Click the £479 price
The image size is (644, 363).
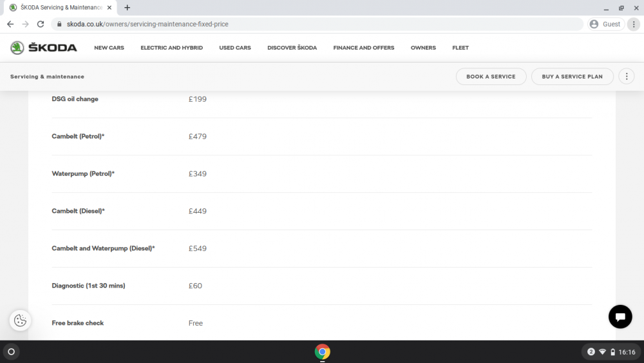(x=198, y=137)
